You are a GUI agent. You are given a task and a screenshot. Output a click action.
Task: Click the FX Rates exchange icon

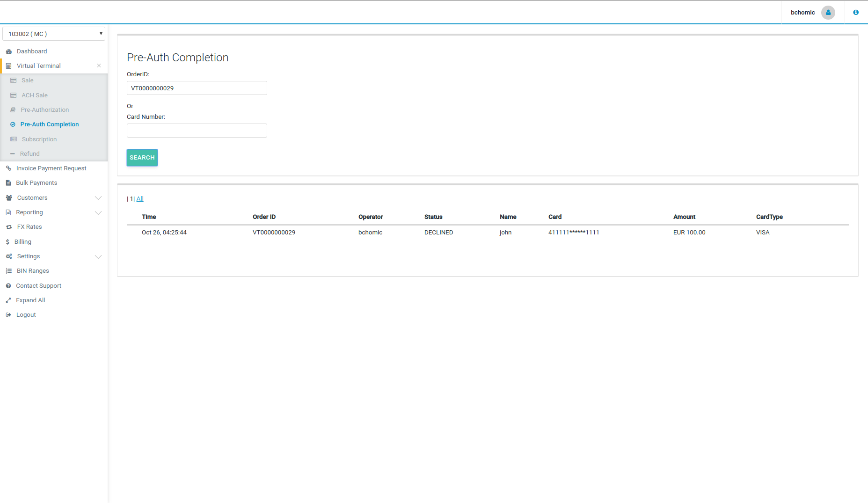pos(9,227)
